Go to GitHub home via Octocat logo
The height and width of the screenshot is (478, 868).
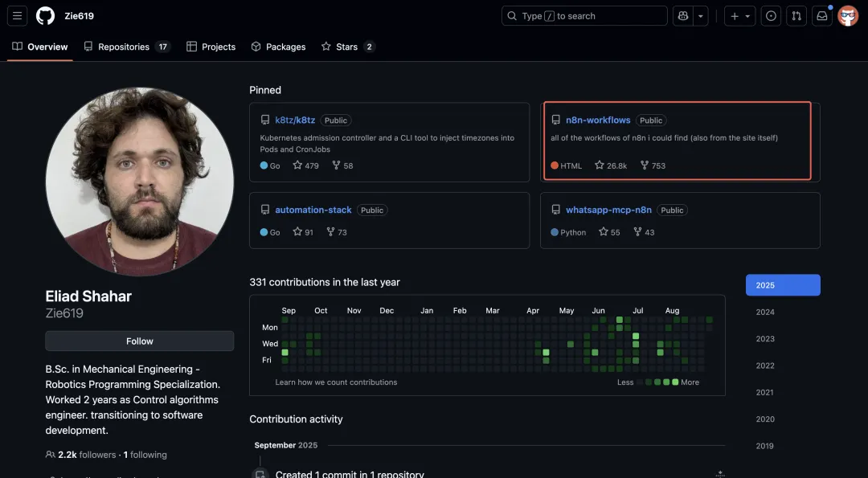(45, 16)
